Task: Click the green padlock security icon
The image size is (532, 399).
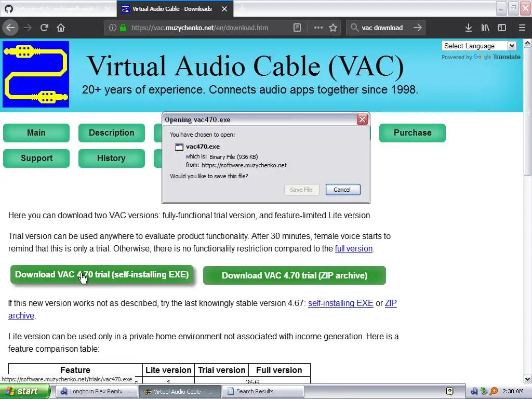Action: 123,28
